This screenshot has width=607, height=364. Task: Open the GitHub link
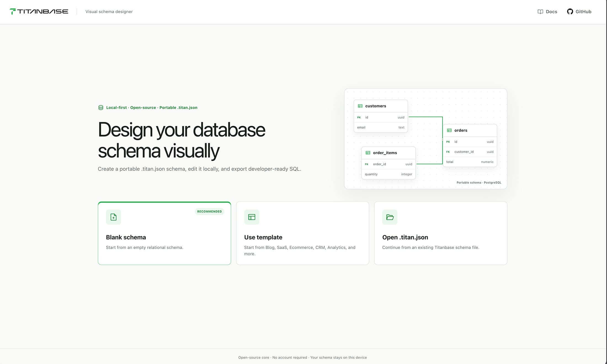579,12
